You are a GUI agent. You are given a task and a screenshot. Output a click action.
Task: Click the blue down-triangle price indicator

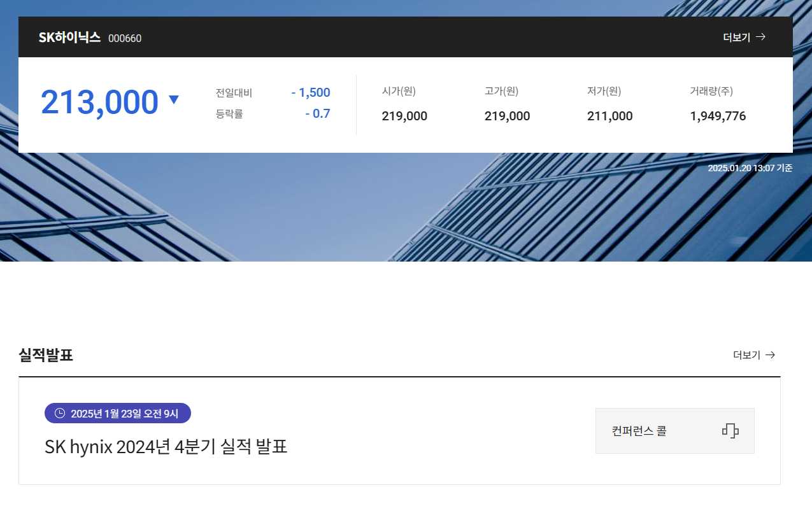click(174, 99)
